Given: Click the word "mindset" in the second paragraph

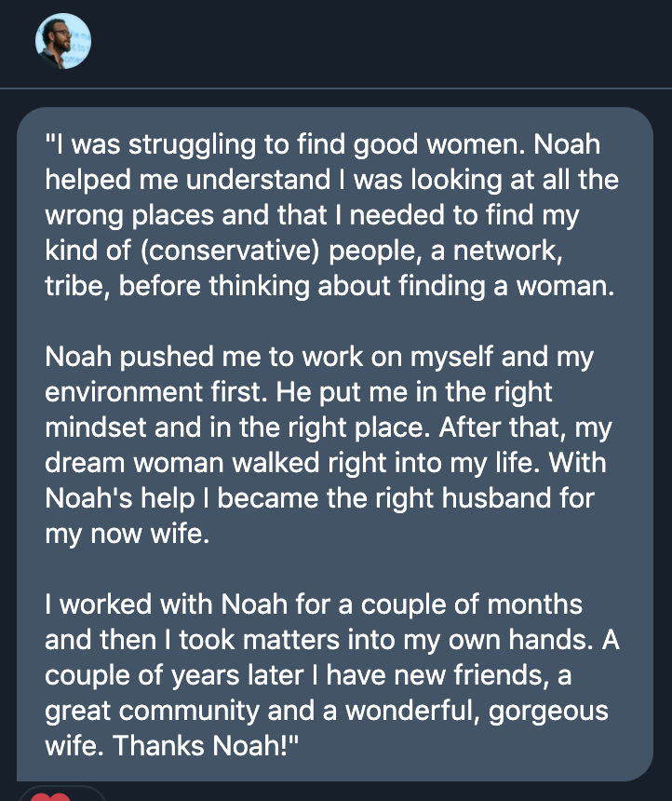Looking at the screenshot, I should coord(96,428).
